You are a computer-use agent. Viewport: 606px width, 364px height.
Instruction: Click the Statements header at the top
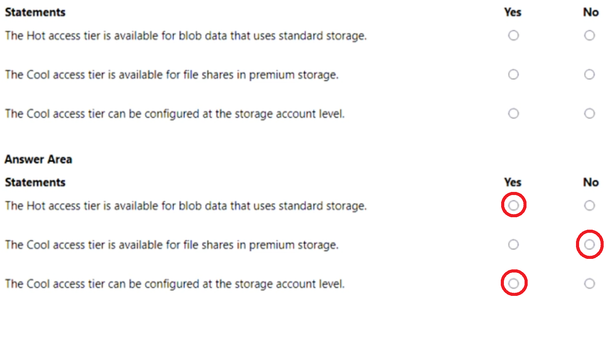coord(35,12)
